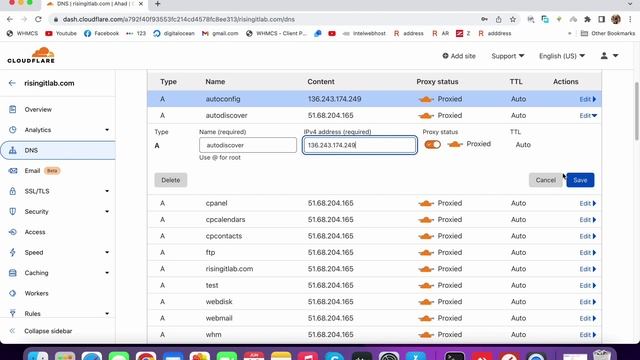The height and width of the screenshot is (360, 640).
Task: Click the Speed lightning icon
Action: pyautogui.click(x=13, y=252)
